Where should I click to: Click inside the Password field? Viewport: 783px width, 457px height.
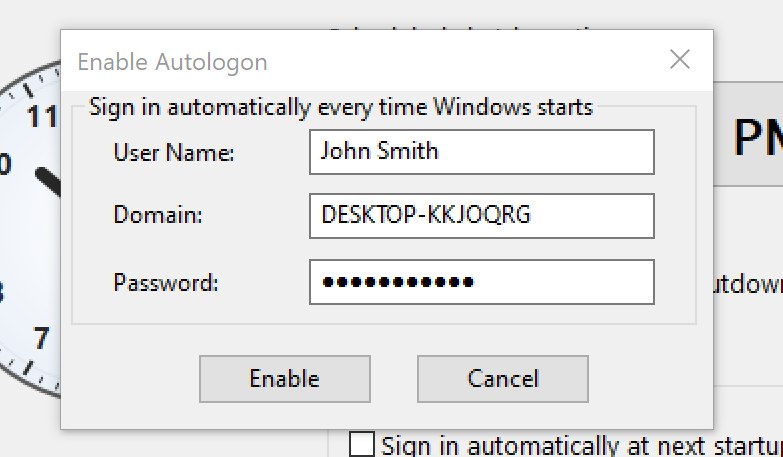pyautogui.click(x=482, y=282)
